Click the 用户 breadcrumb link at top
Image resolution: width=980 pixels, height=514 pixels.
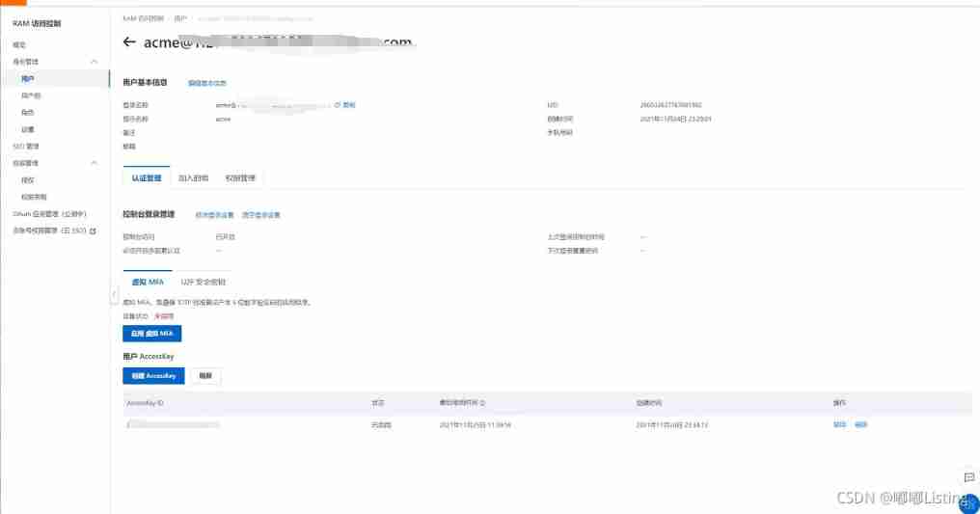tap(180, 18)
